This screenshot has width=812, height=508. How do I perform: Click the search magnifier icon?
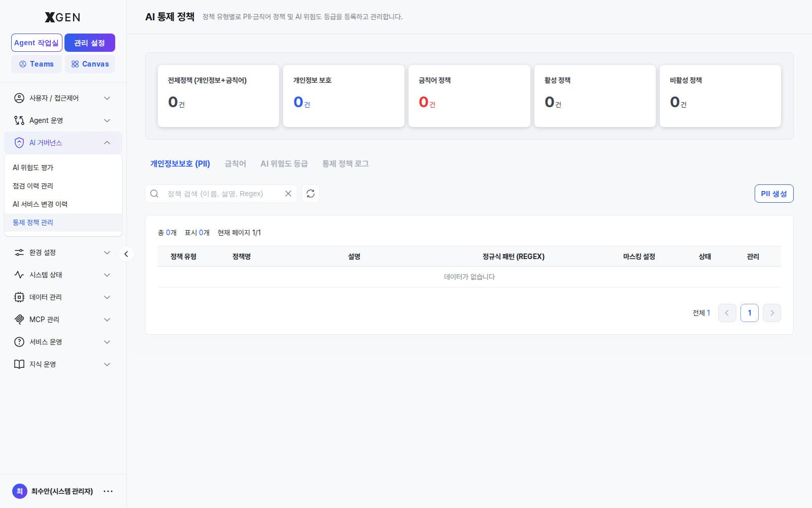pyautogui.click(x=155, y=194)
